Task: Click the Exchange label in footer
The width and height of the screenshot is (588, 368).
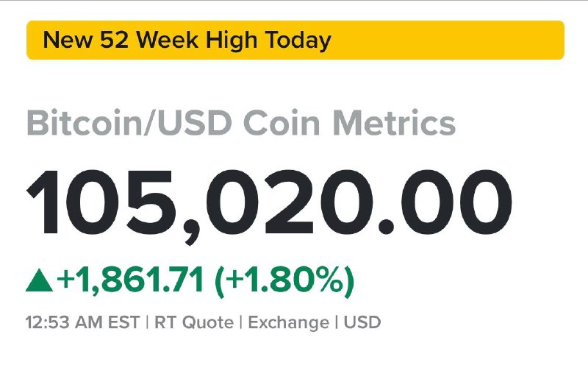Action: tap(288, 323)
